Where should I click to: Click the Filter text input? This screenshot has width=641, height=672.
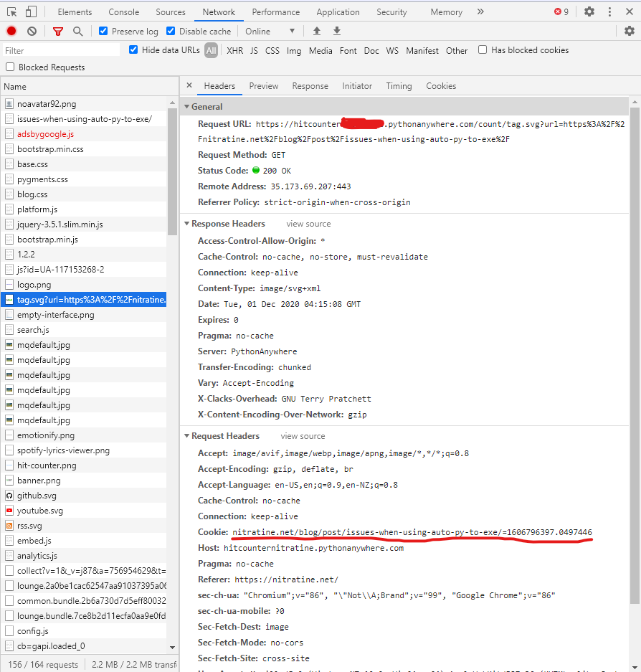61,50
